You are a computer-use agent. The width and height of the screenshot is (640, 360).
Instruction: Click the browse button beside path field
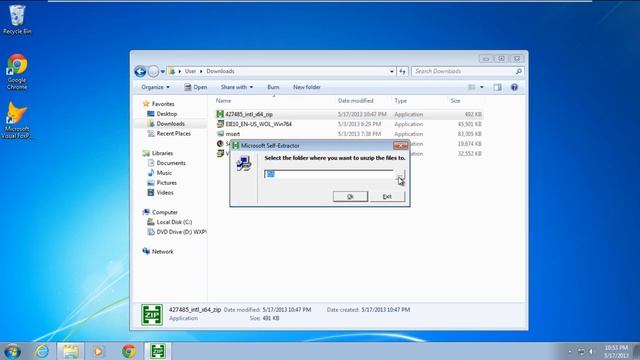tap(401, 174)
